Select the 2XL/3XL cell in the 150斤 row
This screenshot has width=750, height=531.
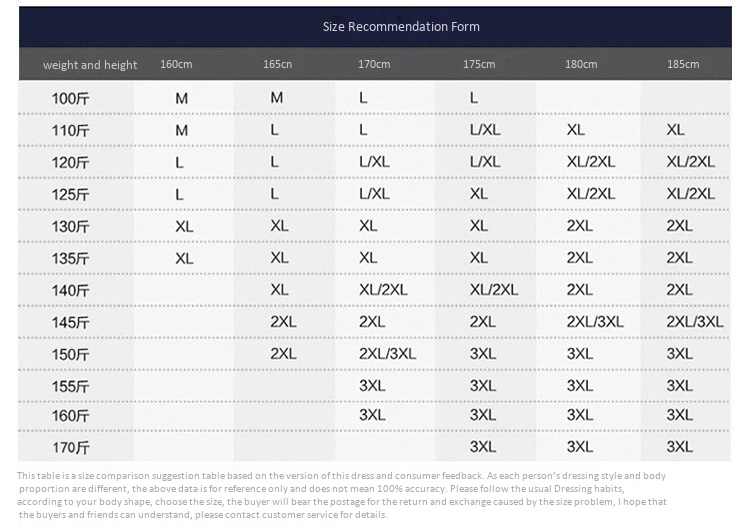[387, 354]
